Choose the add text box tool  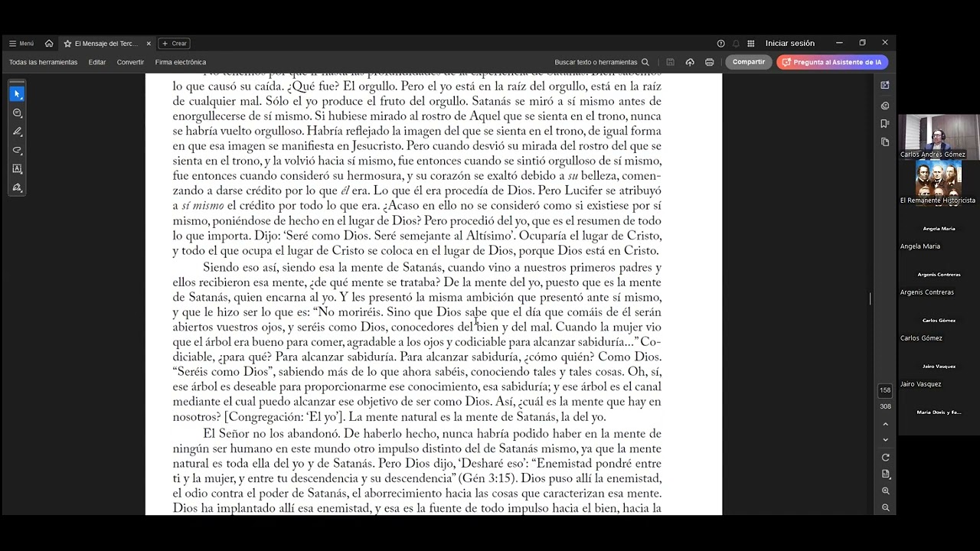point(17,168)
